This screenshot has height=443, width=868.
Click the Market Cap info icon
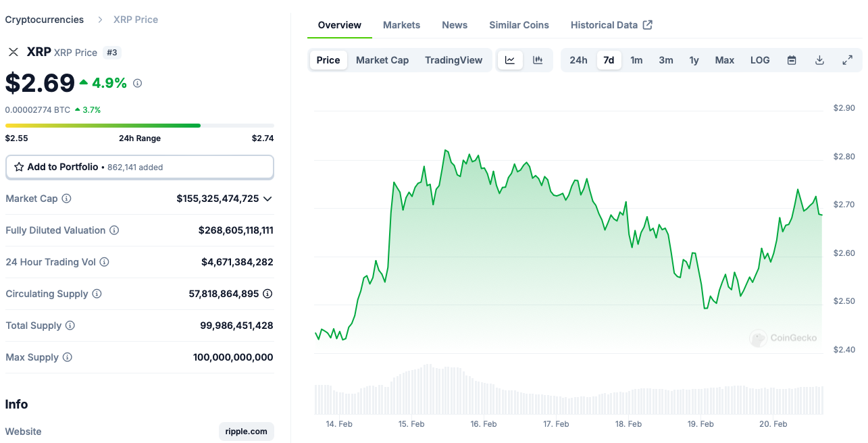(65, 199)
